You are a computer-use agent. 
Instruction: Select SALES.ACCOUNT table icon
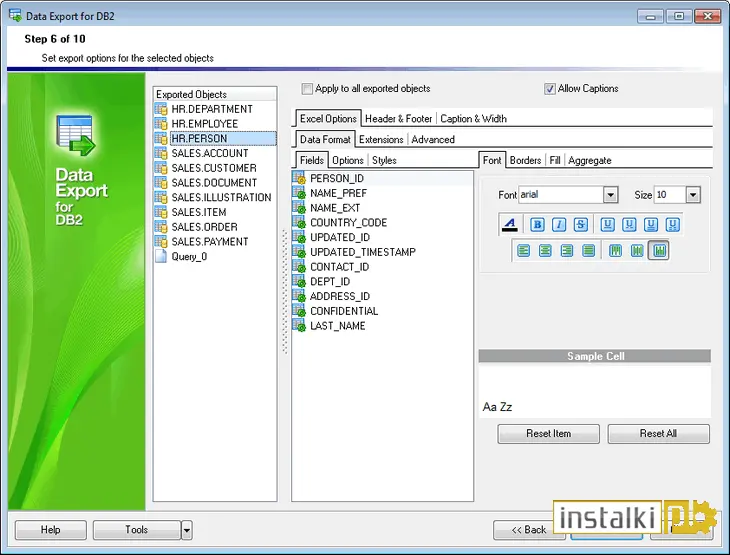(161, 153)
